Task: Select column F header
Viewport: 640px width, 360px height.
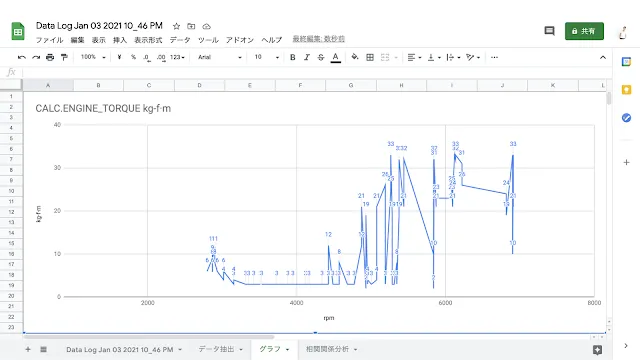Action: point(300,85)
